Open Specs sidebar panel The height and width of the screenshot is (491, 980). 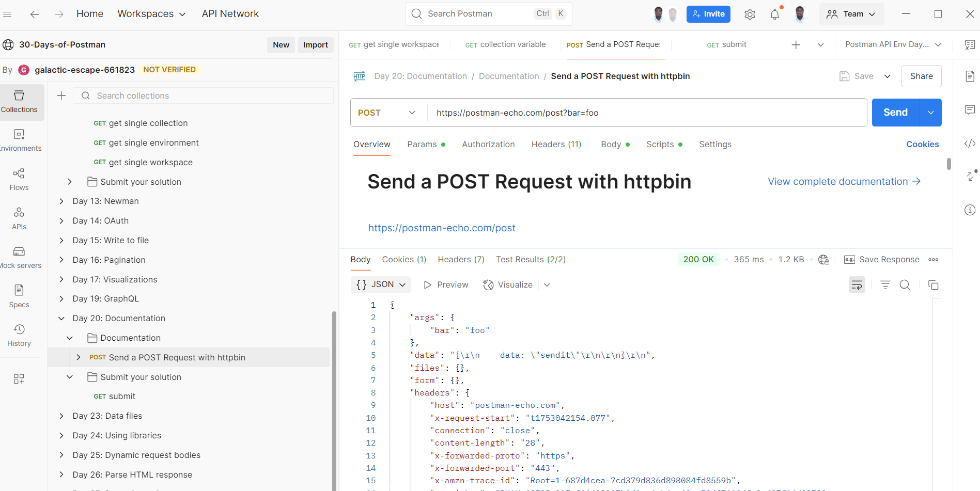pyautogui.click(x=19, y=297)
